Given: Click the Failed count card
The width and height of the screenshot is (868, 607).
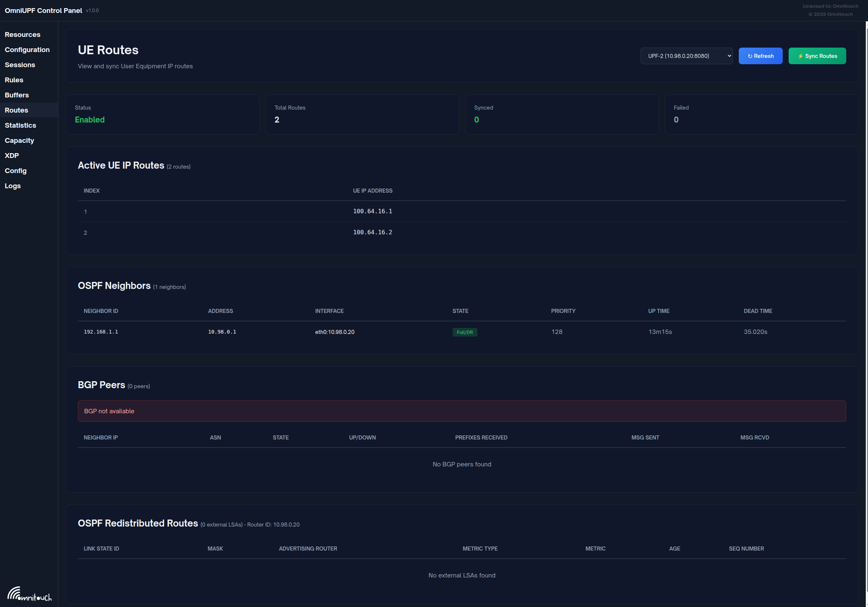Looking at the screenshot, I should coord(761,114).
